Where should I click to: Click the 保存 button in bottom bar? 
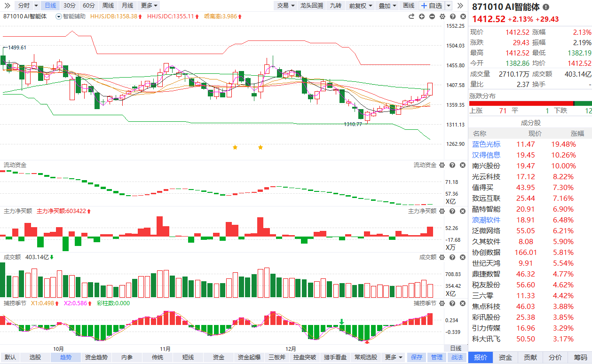(417, 357)
